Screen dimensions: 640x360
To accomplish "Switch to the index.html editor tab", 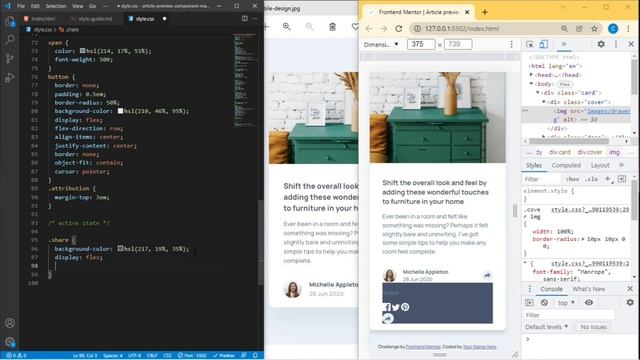I will point(43,19).
